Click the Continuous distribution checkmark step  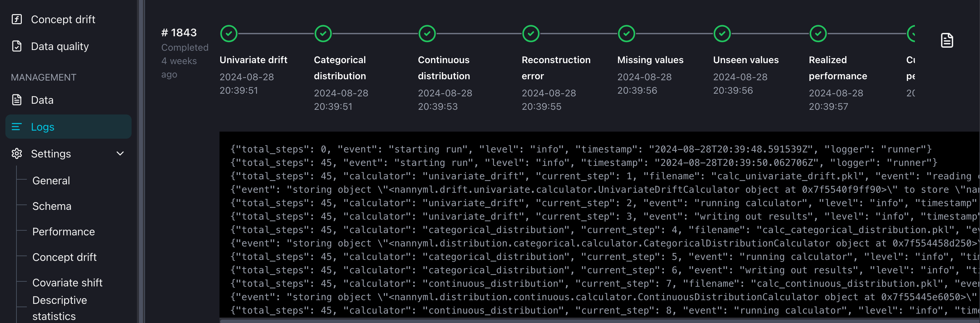(x=427, y=34)
